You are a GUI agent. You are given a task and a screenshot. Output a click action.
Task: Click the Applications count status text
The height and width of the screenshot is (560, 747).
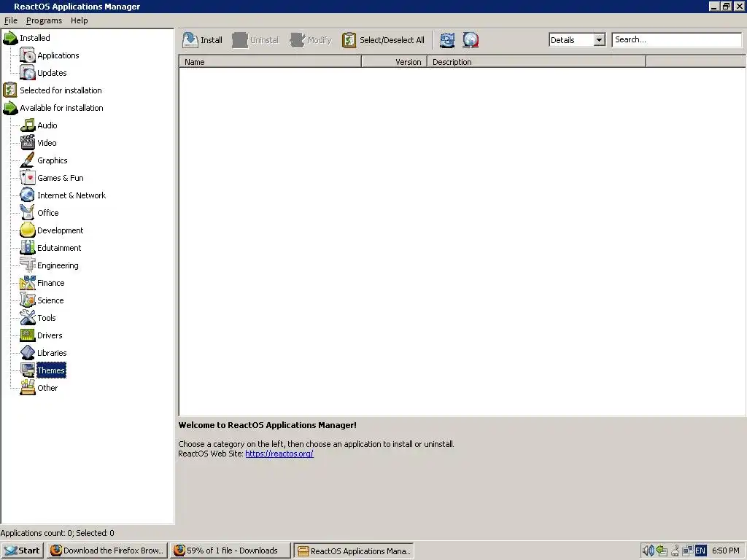click(57, 533)
